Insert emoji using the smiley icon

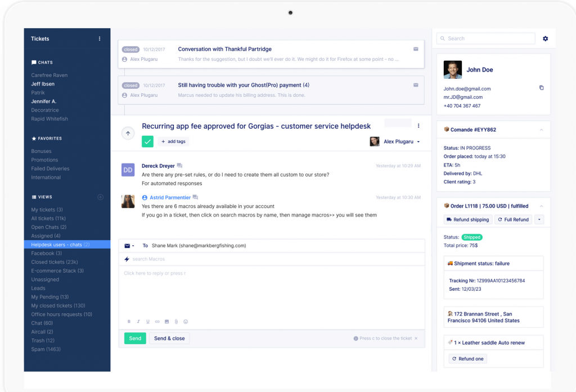[x=186, y=322]
